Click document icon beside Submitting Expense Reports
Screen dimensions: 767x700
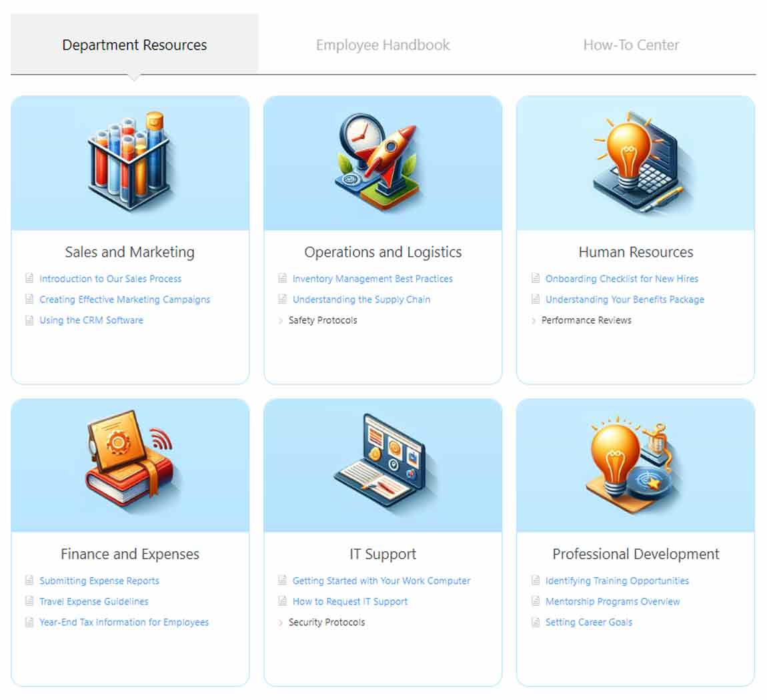click(29, 581)
